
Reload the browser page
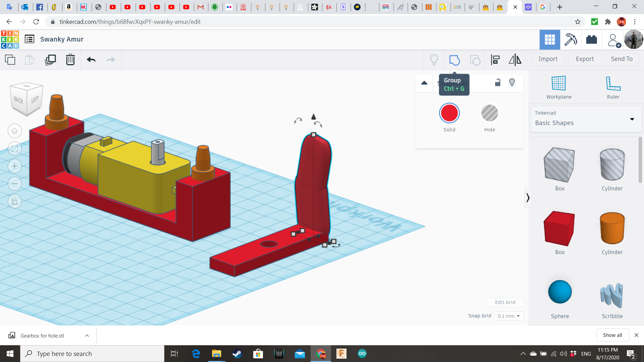[36, 22]
